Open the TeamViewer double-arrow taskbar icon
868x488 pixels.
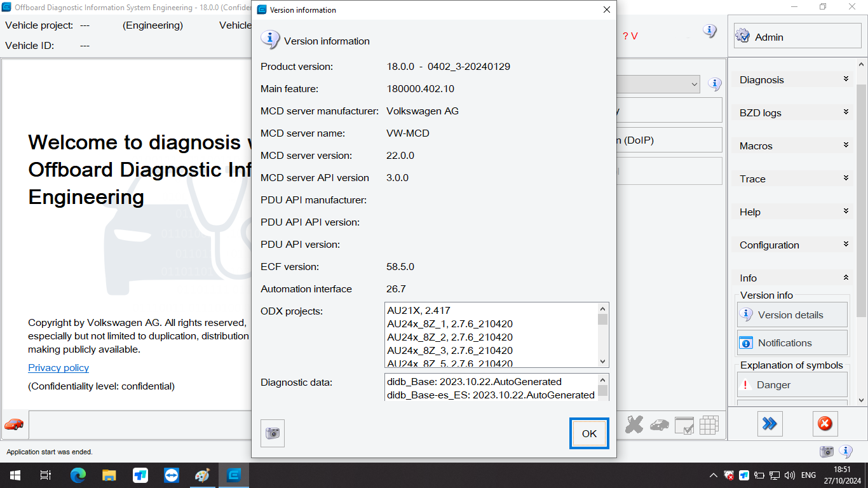click(x=172, y=475)
